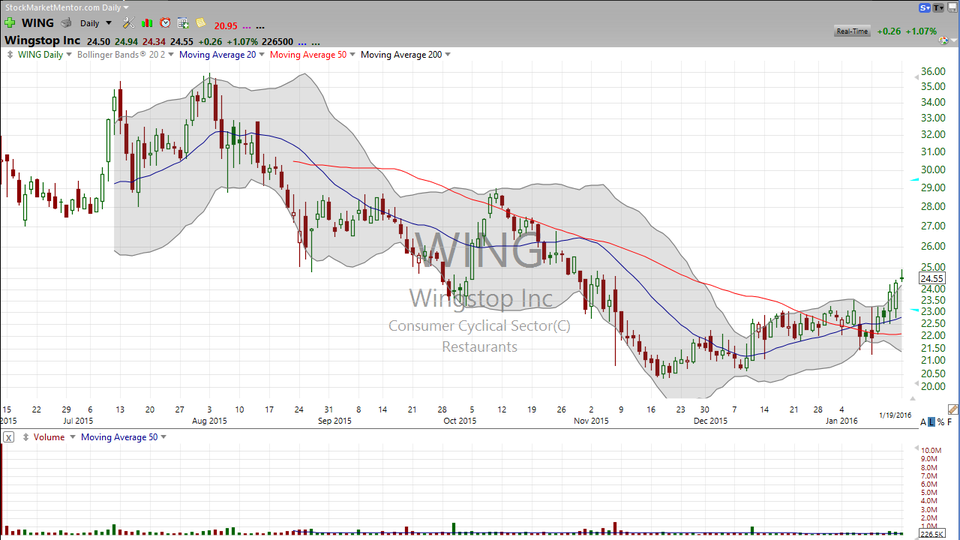This screenshot has width=960, height=540.
Task: Click the blue ellipsis after 226500
Action: click(302, 43)
